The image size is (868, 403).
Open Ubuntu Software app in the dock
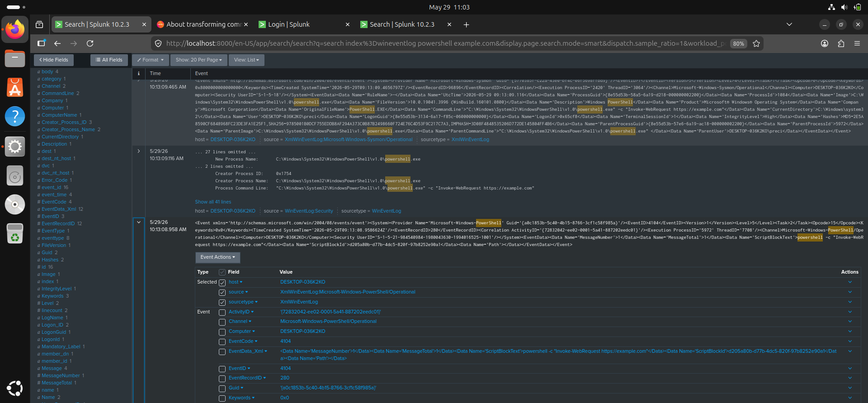pos(15,87)
